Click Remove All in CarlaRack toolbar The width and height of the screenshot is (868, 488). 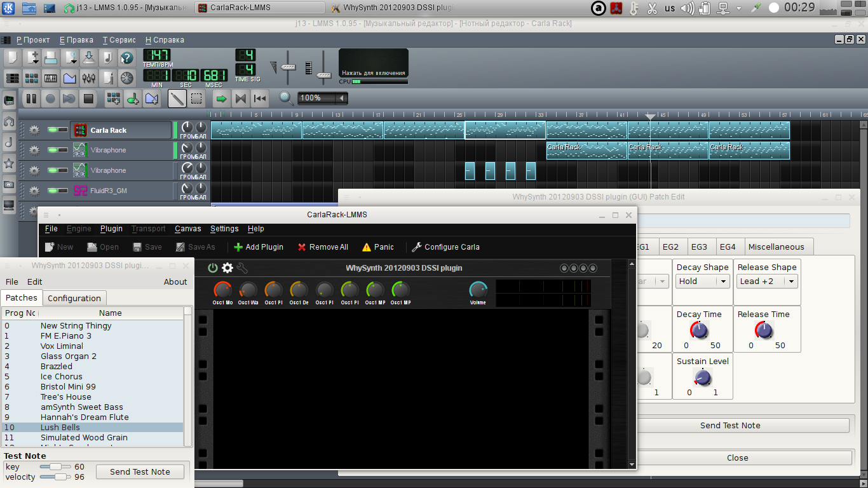(322, 247)
